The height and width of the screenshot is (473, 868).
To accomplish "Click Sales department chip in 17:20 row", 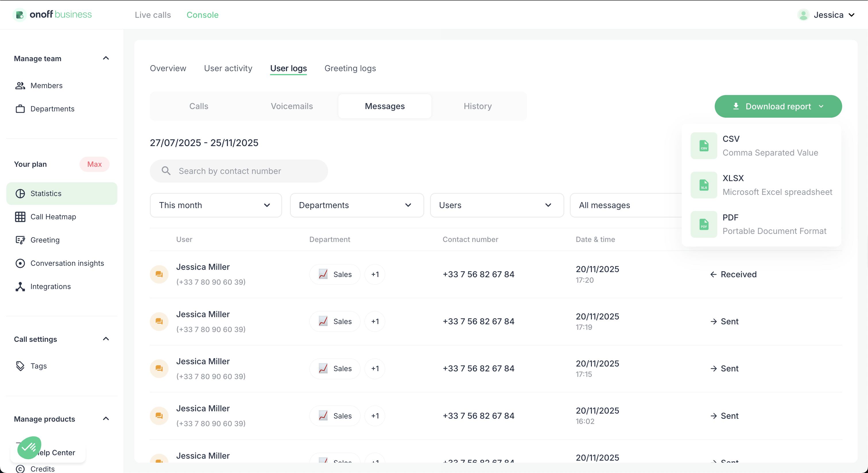I will (x=335, y=274).
